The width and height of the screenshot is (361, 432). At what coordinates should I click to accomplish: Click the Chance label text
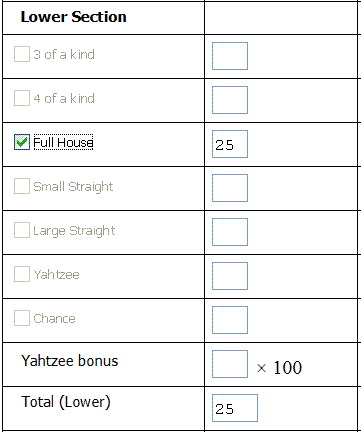pos(54,318)
